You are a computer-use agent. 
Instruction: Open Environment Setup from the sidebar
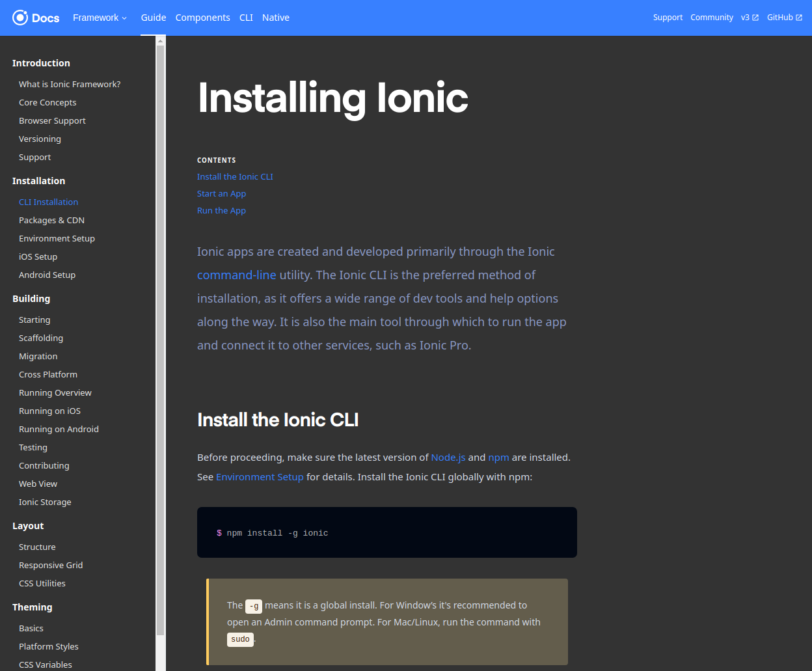tap(57, 238)
